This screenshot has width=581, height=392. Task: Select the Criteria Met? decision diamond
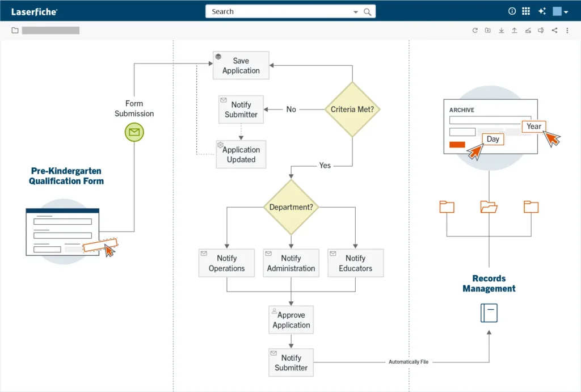click(352, 109)
